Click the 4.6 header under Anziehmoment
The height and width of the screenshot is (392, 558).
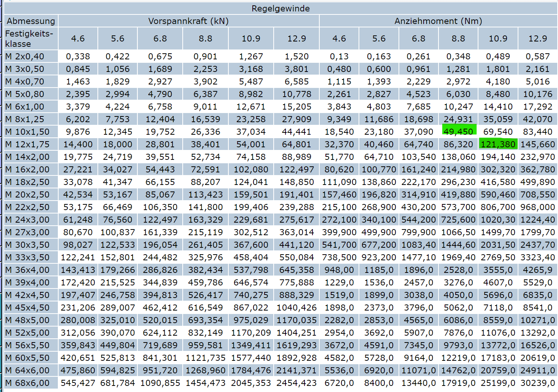pos(339,38)
